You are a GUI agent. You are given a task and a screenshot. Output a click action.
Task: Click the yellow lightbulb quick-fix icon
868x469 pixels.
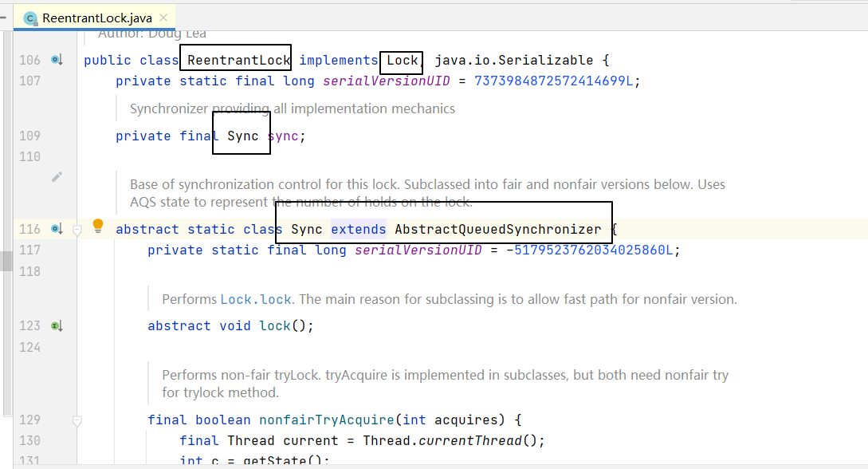coord(98,226)
